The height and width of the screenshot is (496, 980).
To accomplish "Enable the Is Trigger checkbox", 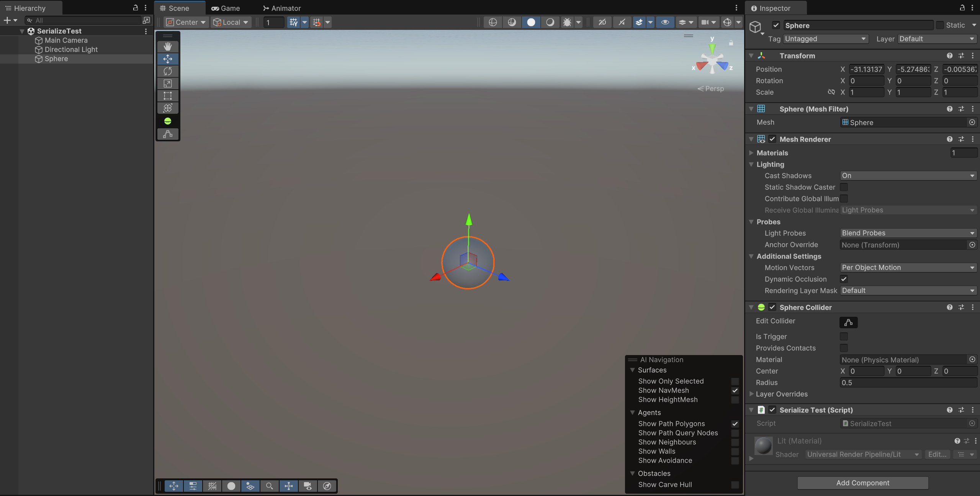I will click(843, 336).
